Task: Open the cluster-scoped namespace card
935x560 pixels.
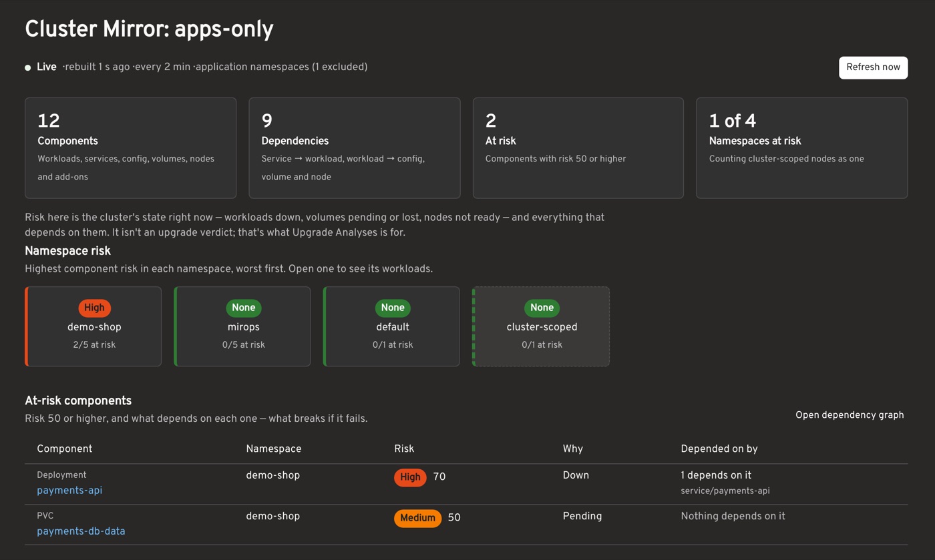Action: [541, 326]
